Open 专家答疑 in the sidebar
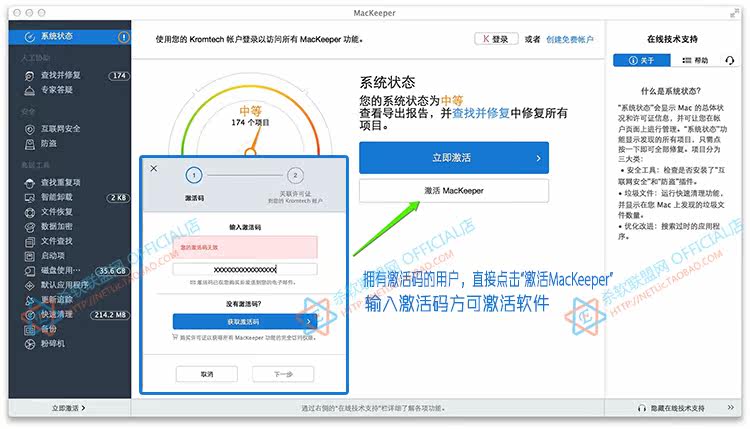The height and width of the screenshot is (429, 750). tap(69, 90)
